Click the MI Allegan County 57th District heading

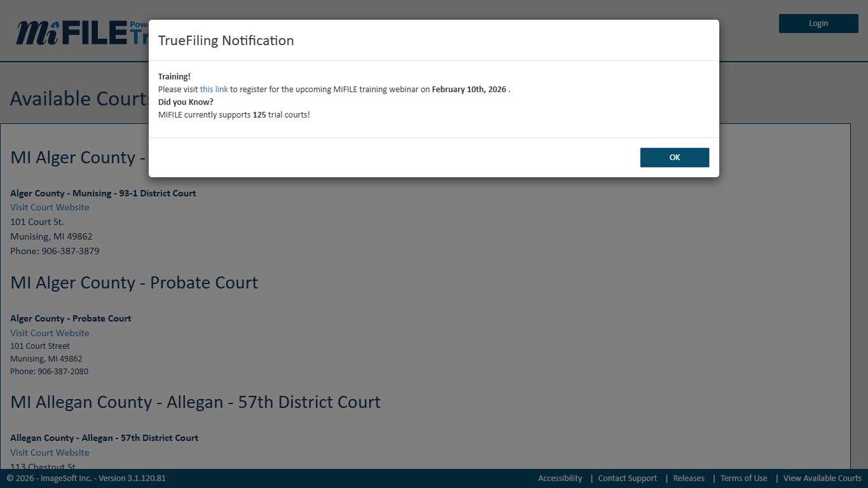point(195,402)
